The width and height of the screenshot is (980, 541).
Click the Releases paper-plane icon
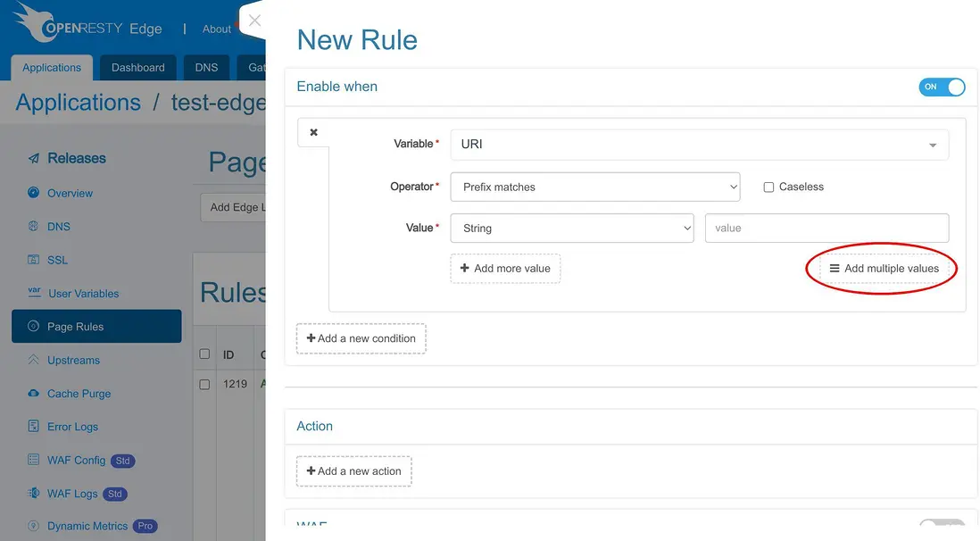34,158
